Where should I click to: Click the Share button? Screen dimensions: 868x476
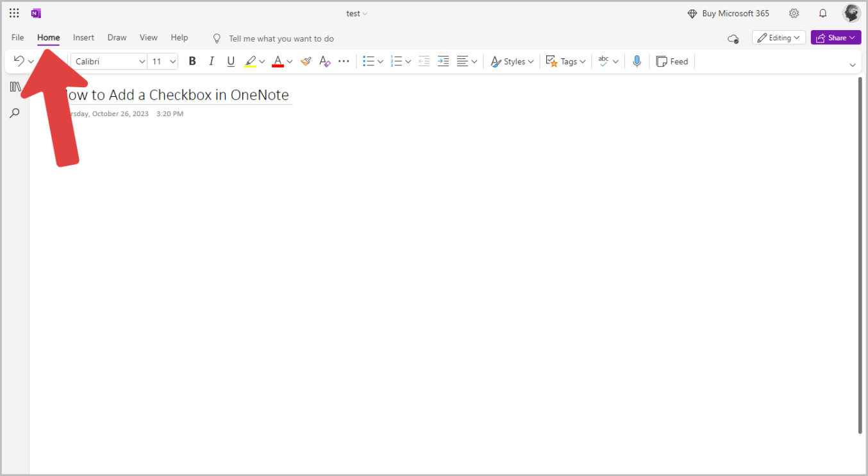836,38
